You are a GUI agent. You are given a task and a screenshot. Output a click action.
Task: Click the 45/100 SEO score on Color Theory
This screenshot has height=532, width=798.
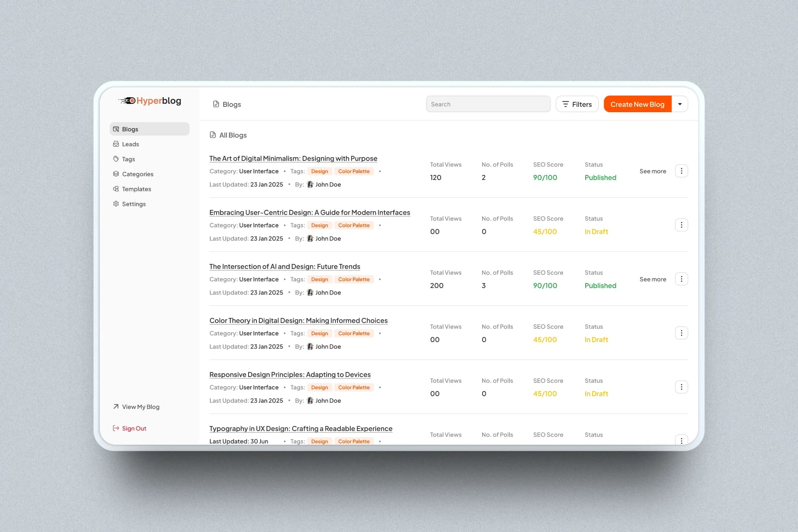[544, 339]
